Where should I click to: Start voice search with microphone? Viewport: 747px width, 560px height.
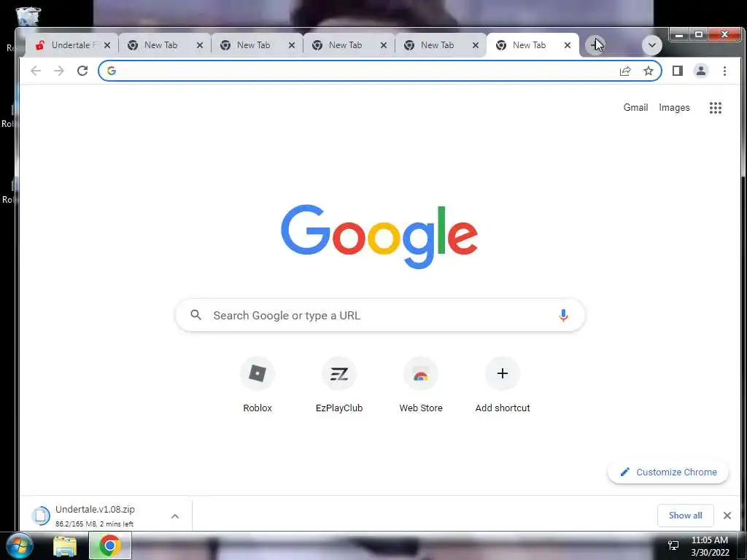click(x=563, y=315)
